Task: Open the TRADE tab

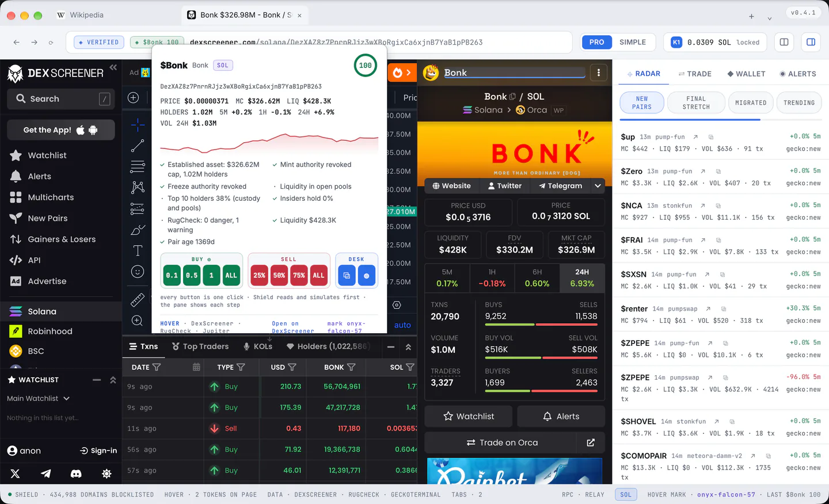Action: tap(695, 74)
